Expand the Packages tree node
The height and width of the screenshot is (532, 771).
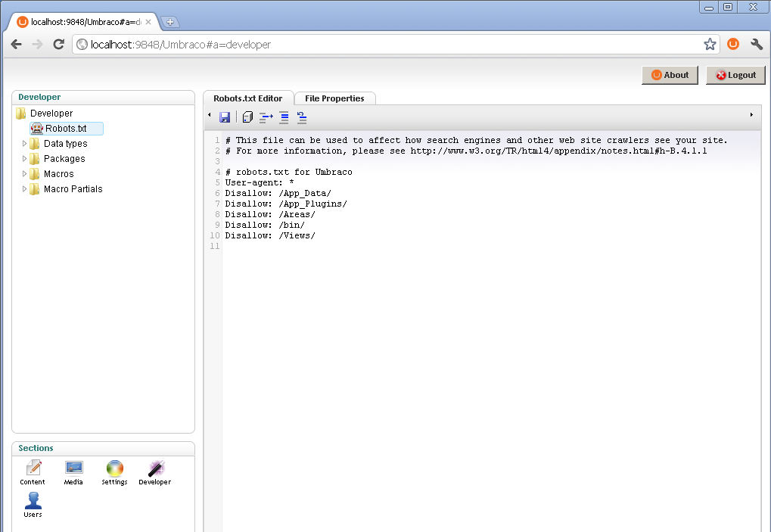[24, 159]
